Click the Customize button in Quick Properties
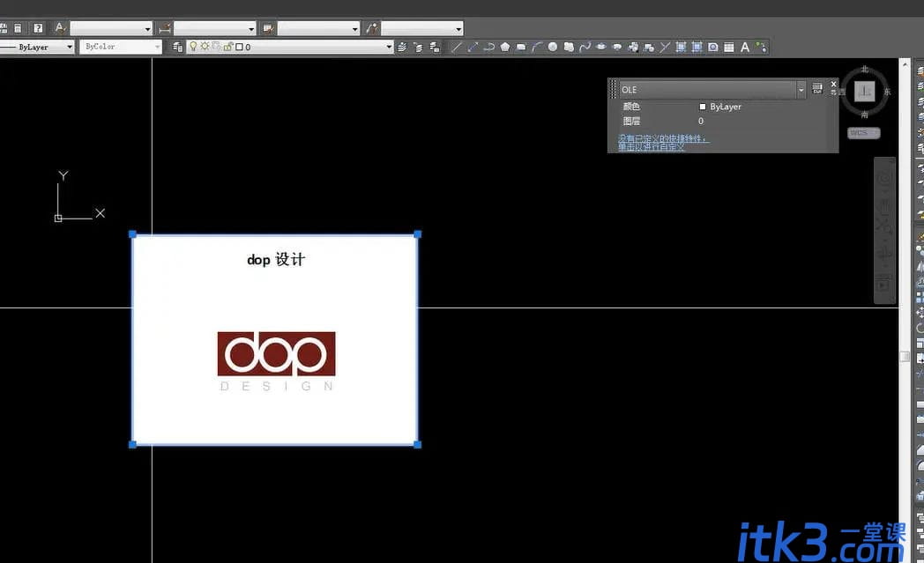Image resolution: width=924 pixels, height=563 pixels. tap(817, 88)
